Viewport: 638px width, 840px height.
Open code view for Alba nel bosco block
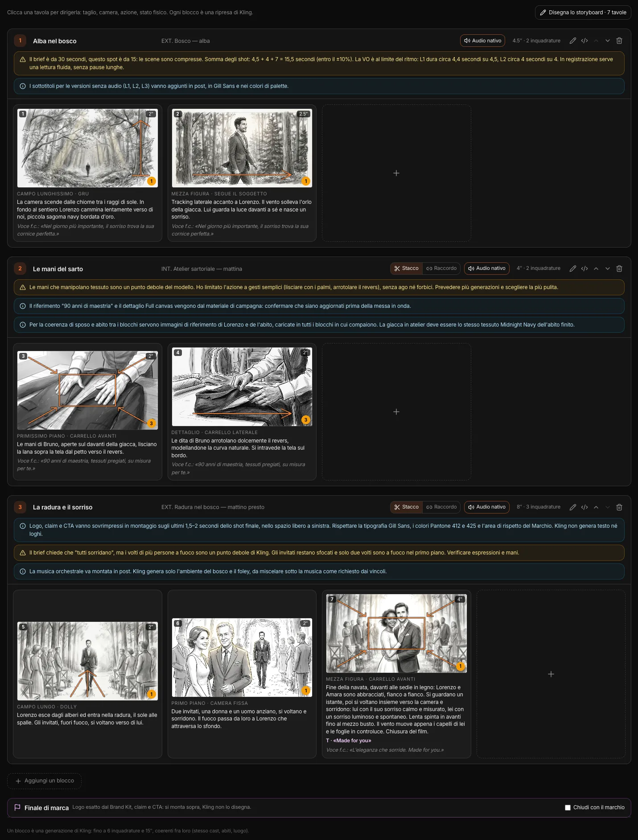tap(584, 41)
